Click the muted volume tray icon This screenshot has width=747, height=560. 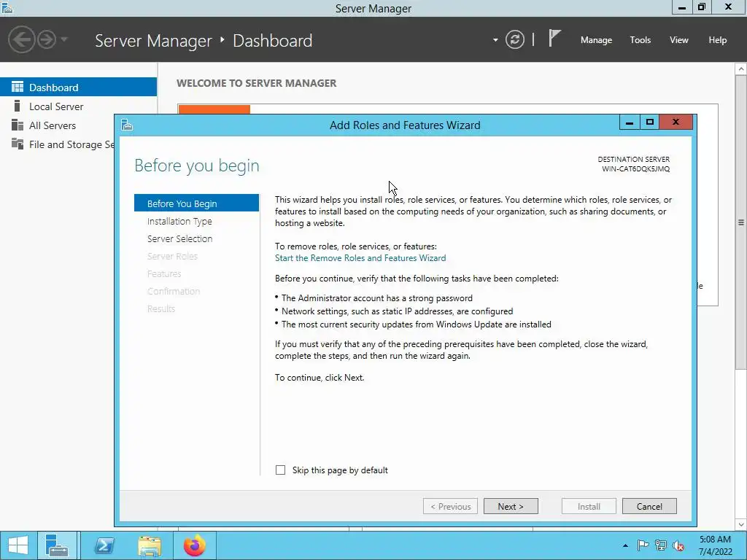pos(678,545)
